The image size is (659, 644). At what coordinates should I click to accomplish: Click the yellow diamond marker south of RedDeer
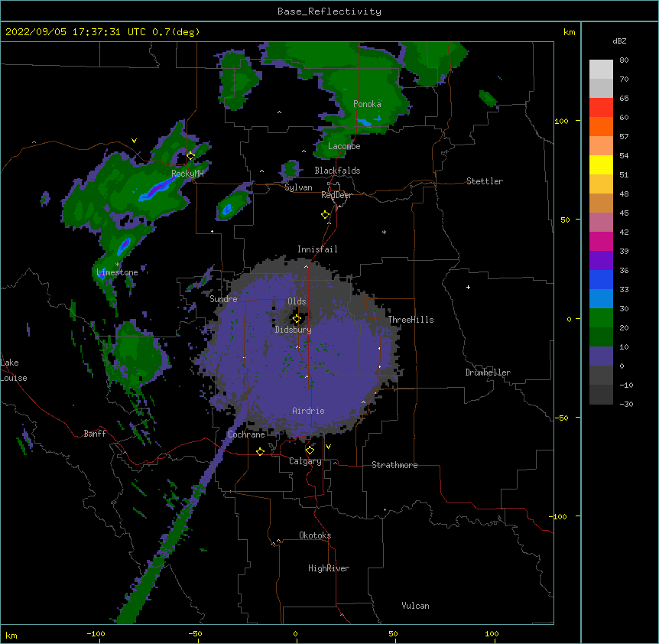(x=325, y=215)
